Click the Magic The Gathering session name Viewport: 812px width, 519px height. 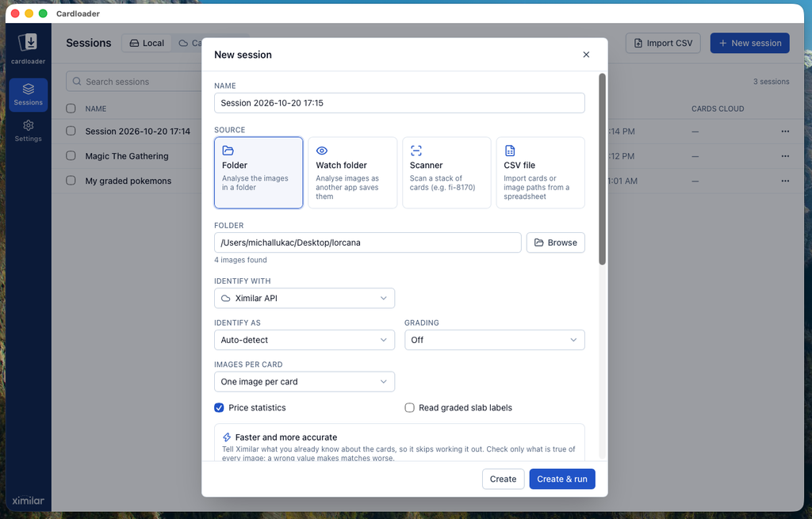(x=127, y=156)
